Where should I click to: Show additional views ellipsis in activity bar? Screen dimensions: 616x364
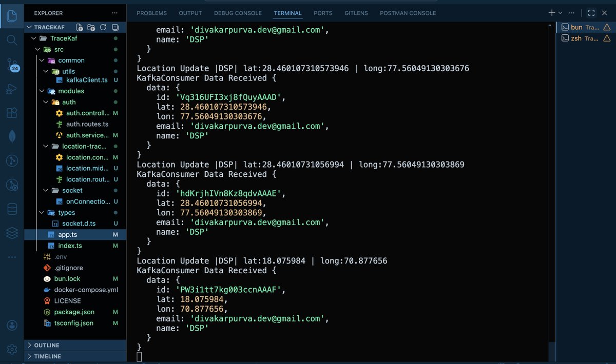click(x=12, y=257)
